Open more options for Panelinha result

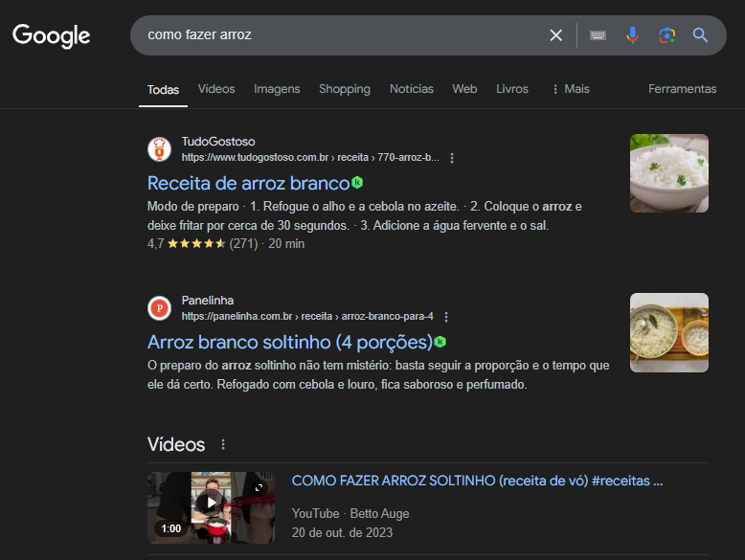446,317
